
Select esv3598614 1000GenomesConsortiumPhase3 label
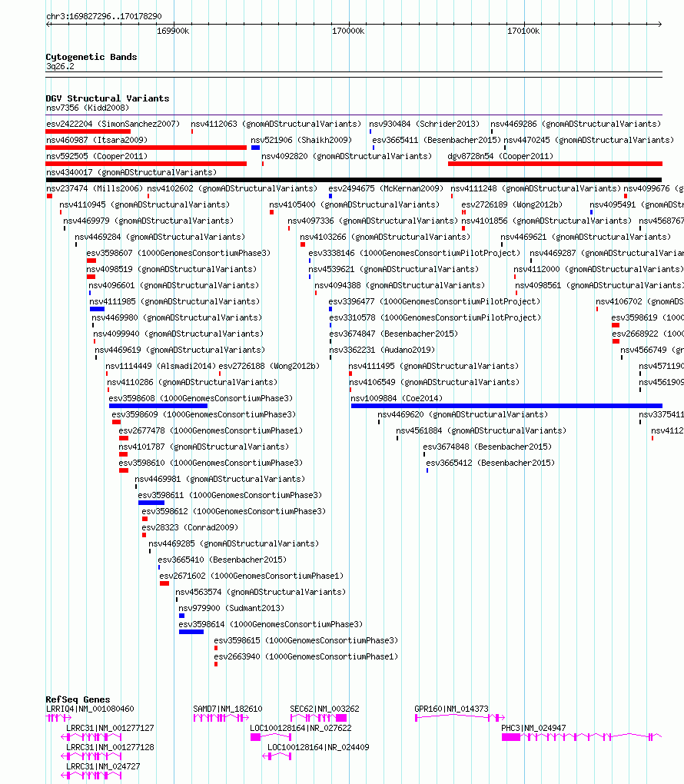(x=271, y=624)
